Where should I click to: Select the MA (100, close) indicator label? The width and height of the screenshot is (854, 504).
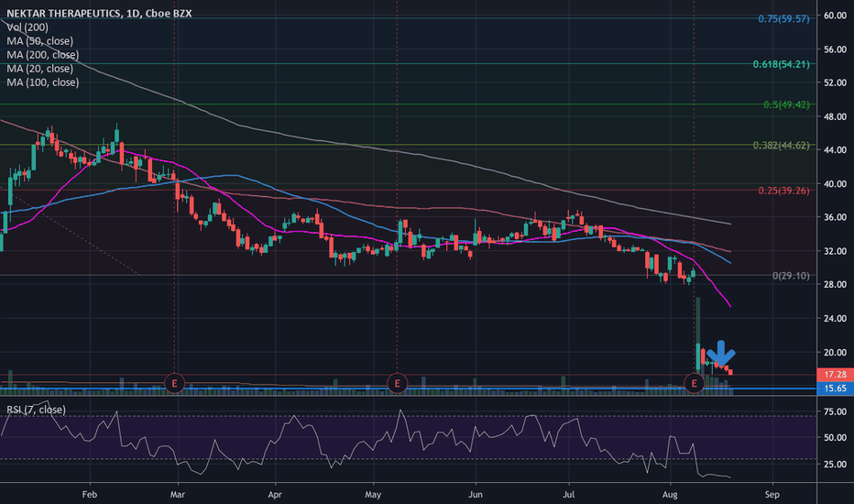[x=42, y=82]
